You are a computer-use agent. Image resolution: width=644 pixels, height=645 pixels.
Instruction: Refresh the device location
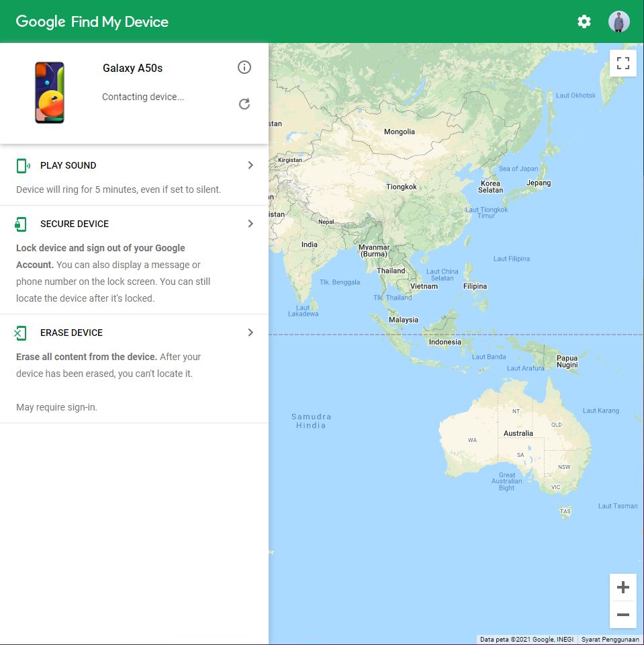(244, 103)
